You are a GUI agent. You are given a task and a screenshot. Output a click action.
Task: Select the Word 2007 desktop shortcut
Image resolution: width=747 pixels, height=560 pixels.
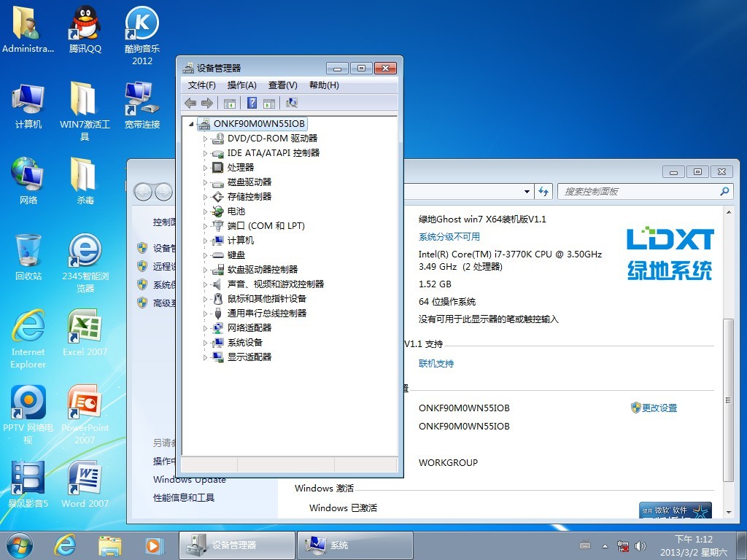click(85, 484)
